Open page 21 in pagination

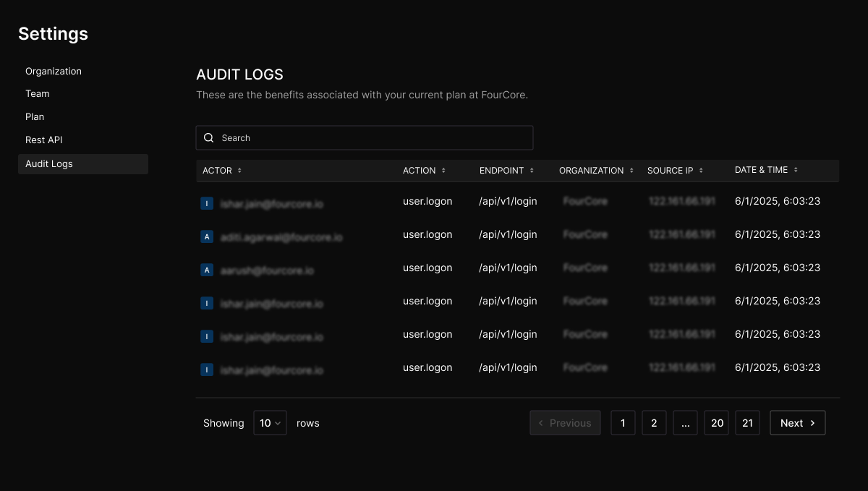tap(748, 423)
